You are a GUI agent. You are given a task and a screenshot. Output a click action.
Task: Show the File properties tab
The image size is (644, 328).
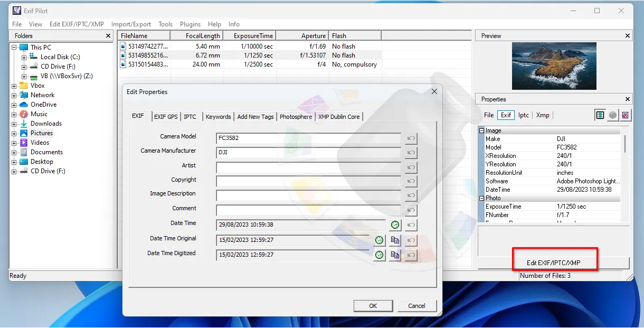489,115
